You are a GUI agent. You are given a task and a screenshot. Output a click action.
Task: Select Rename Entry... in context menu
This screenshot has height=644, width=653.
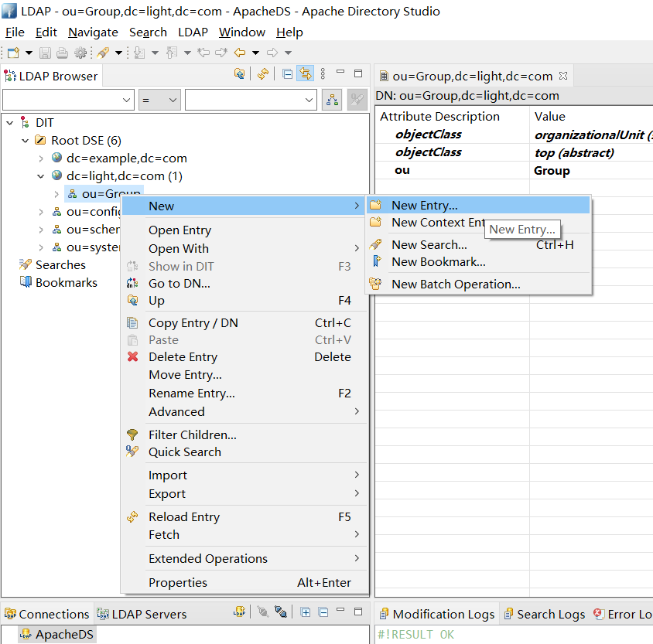pos(191,394)
